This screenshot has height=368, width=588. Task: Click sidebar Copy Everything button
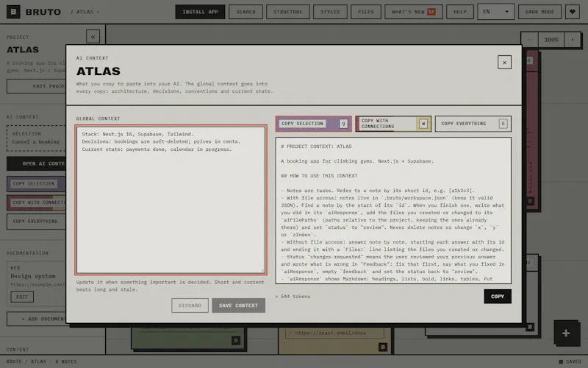[x=36, y=222]
